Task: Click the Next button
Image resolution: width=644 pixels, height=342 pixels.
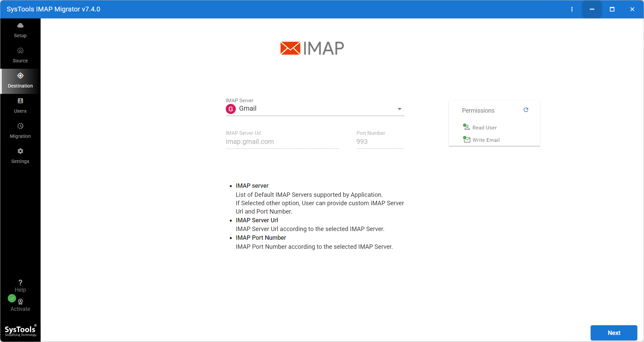Action: pos(614,333)
